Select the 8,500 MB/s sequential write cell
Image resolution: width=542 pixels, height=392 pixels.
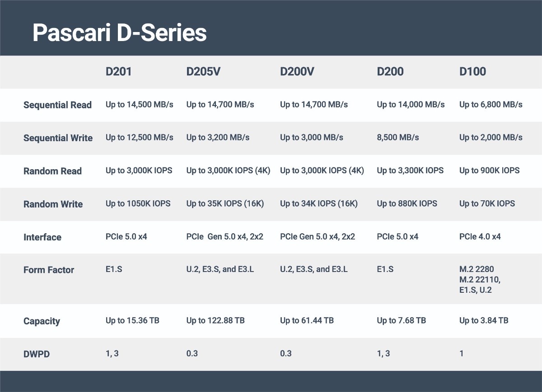[x=397, y=138]
